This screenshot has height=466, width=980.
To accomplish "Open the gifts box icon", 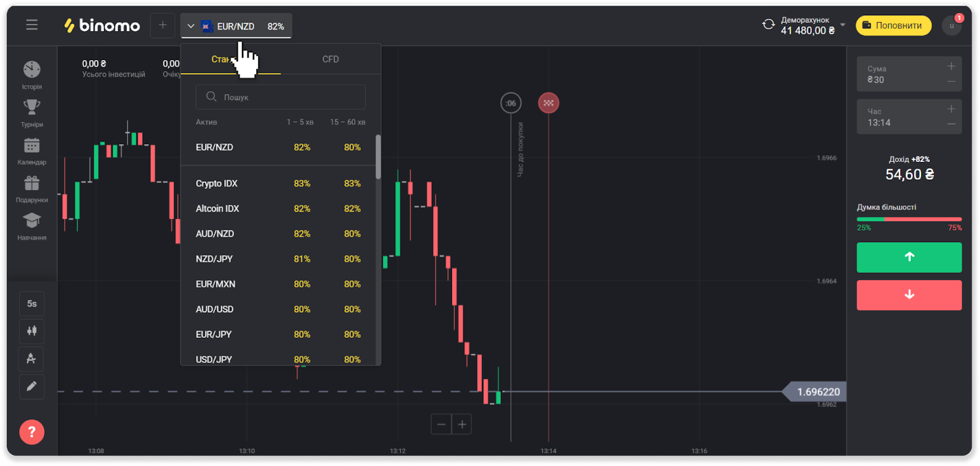I will pyautogui.click(x=32, y=183).
